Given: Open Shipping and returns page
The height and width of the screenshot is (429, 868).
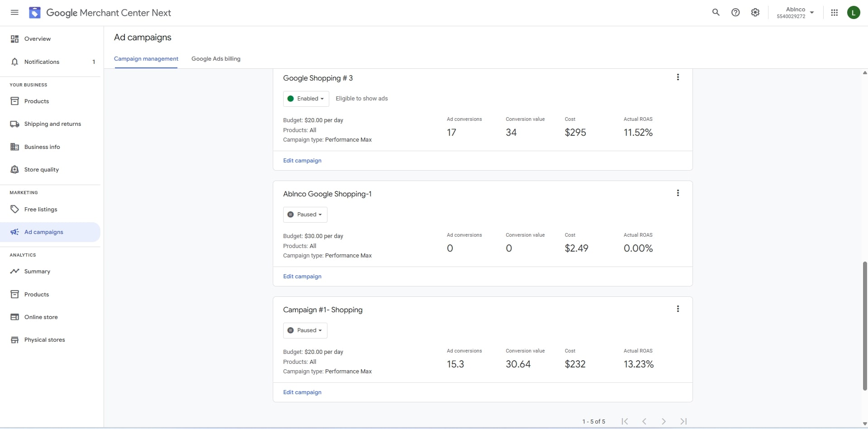Looking at the screenshot, I should 50,124.
